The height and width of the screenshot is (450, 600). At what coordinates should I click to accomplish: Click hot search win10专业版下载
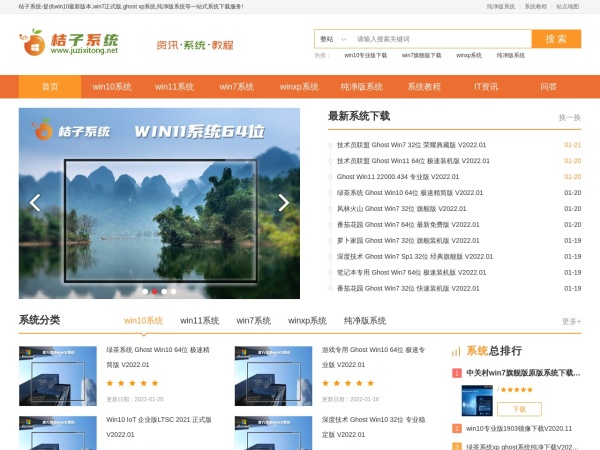(x=365, y=55)
